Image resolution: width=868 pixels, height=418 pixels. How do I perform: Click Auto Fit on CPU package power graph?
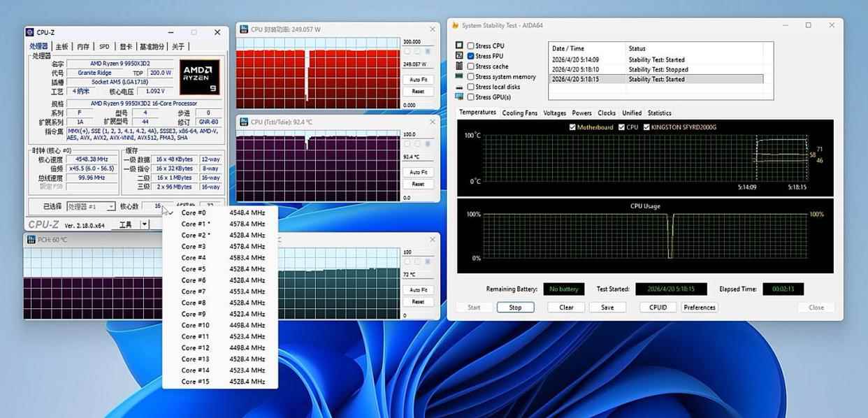418,80
